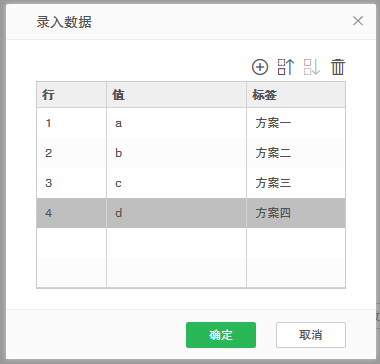Viewport: 380px width, 364px height.
Task: Click the 方案一 label cell
Action: (296, 123)
